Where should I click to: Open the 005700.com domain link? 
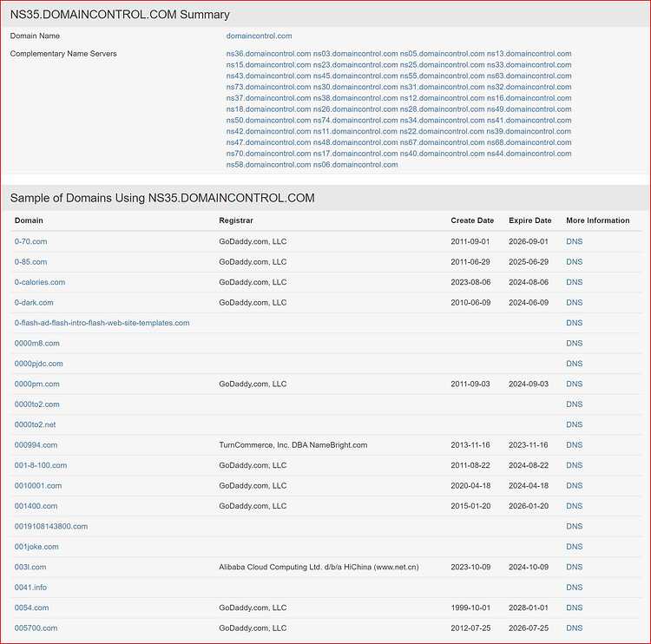[x=36, y=628]
